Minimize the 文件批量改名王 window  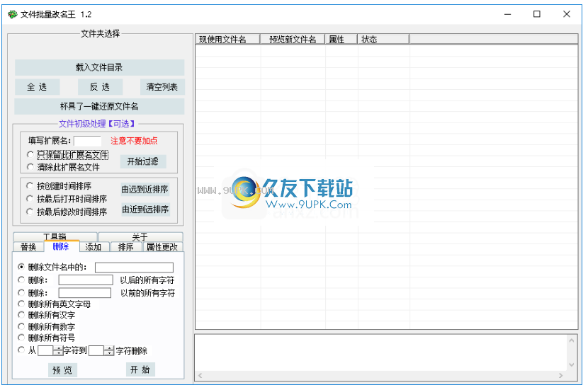click(508, 14)
